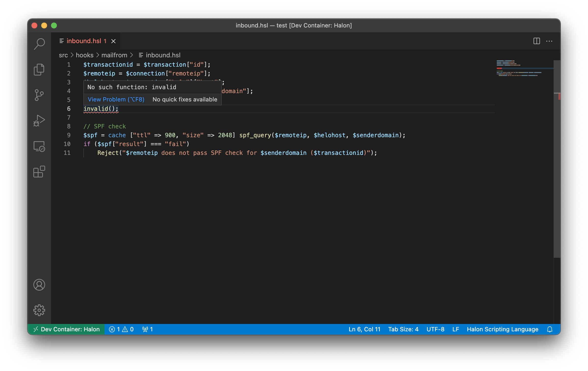
Task: Open Dev Container: Halon remote menu
Action: 66,329
